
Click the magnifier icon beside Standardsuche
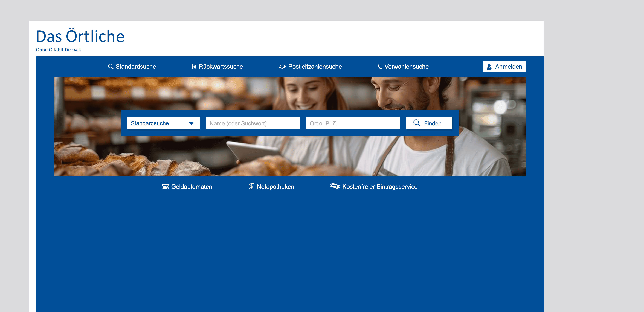[111, 67]
